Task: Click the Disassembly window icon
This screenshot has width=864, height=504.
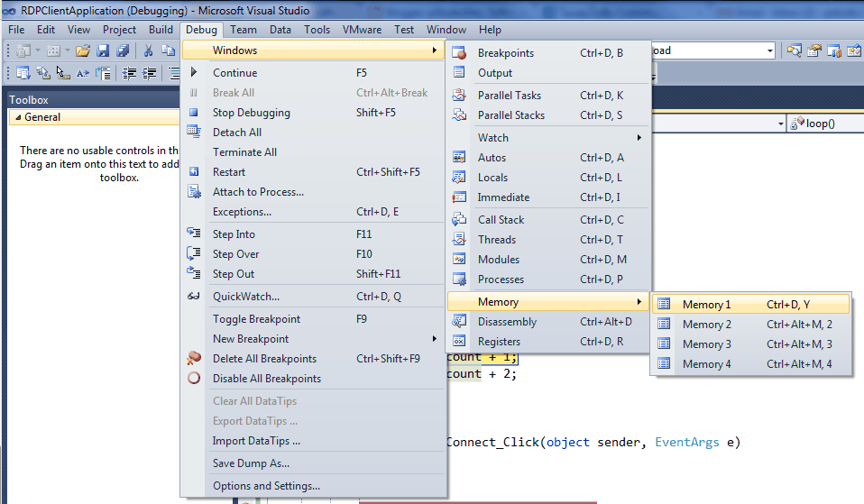Action: coord(459,321)
